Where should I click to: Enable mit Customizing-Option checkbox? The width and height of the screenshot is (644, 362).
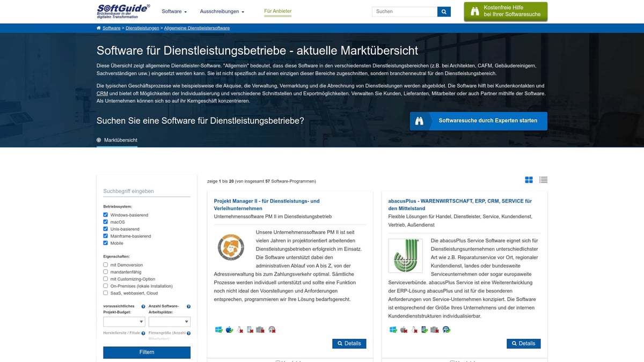pos(106,279)
